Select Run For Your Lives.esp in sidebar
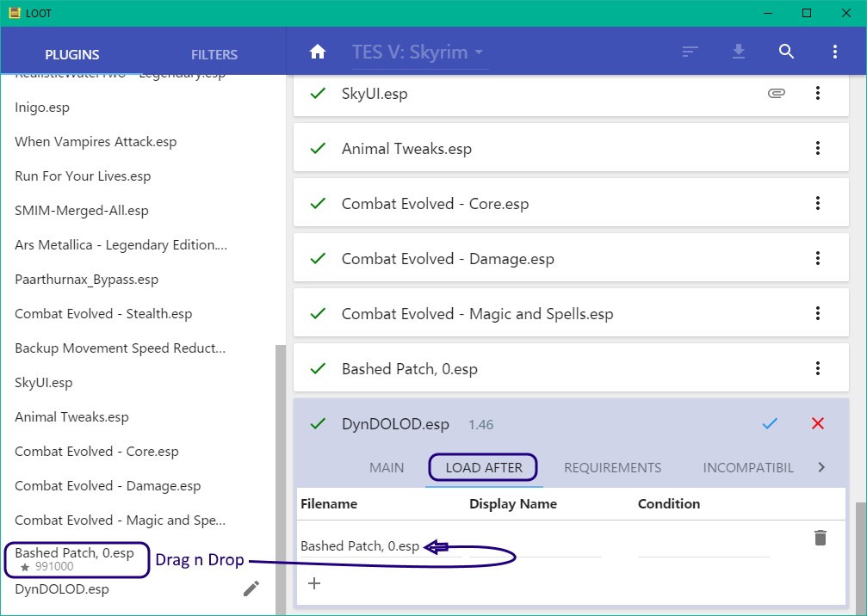Screen dimensions: 867x616 coord(83,176)
